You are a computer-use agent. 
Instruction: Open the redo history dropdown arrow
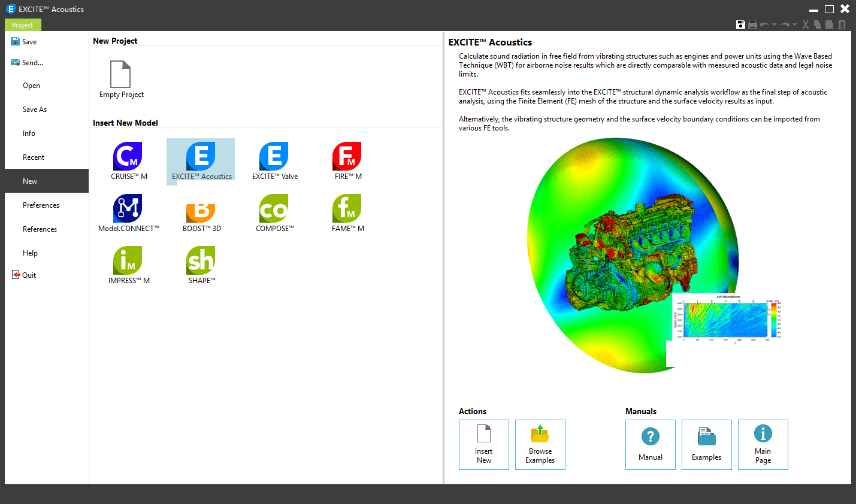click(x=794, y=25)
